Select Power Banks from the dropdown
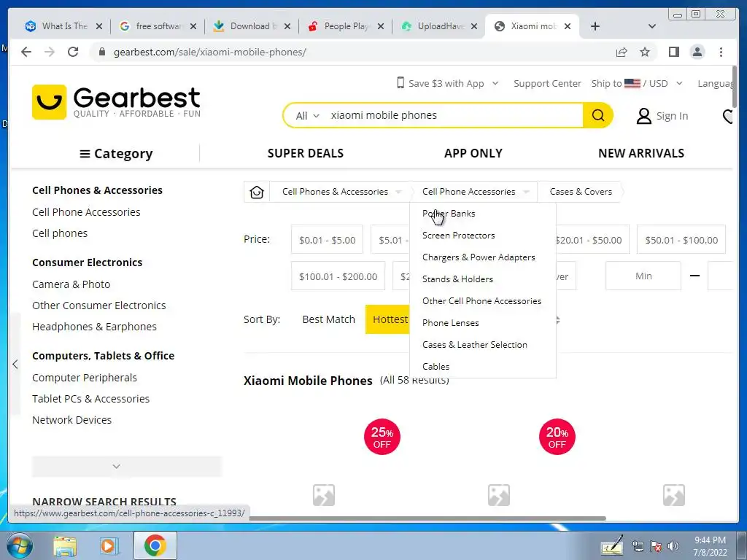The image size is (747, 560). [x=449, y=214]
